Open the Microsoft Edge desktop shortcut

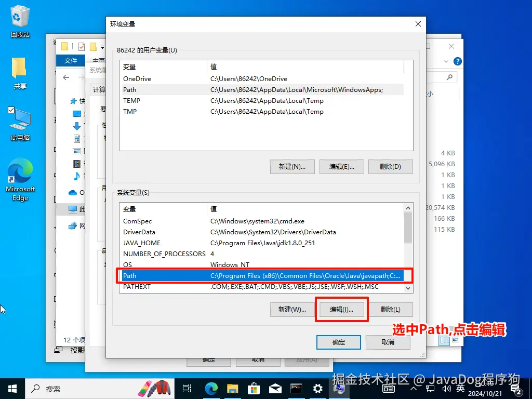20,180
